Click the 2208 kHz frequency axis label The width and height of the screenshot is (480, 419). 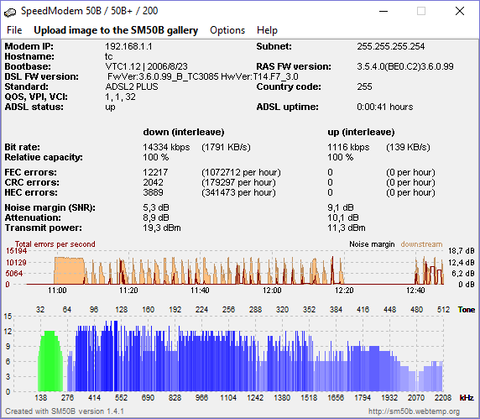coord(443,398)
